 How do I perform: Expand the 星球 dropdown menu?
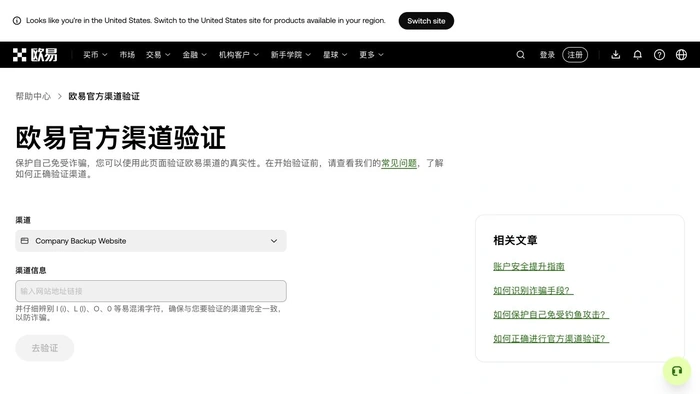click(x=335, y=54)
